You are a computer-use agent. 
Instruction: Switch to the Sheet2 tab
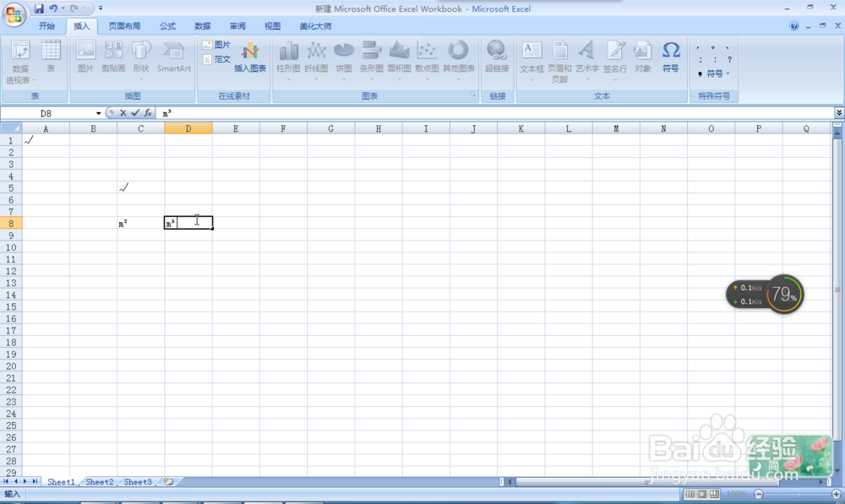(x=100, y=482)
